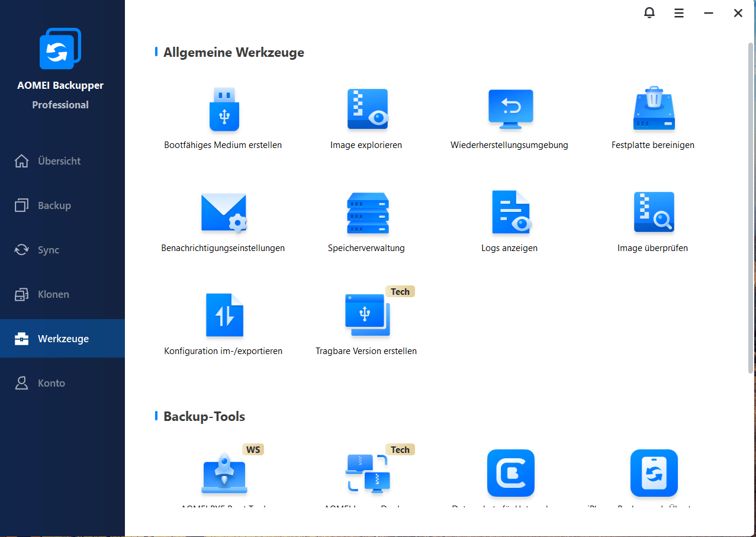Image resolution: width=756 pixels, height=537 pixels.
Task: Launch the AOMEI PXE Boot Tool rocket icon
Action: [224, 474]
